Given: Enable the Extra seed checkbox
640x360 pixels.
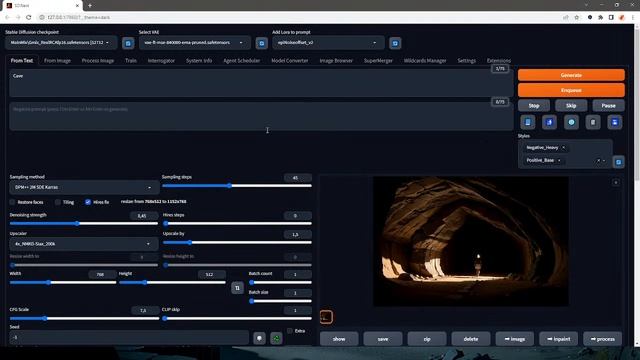Looking at the screenshot, I should coord(290,331).
